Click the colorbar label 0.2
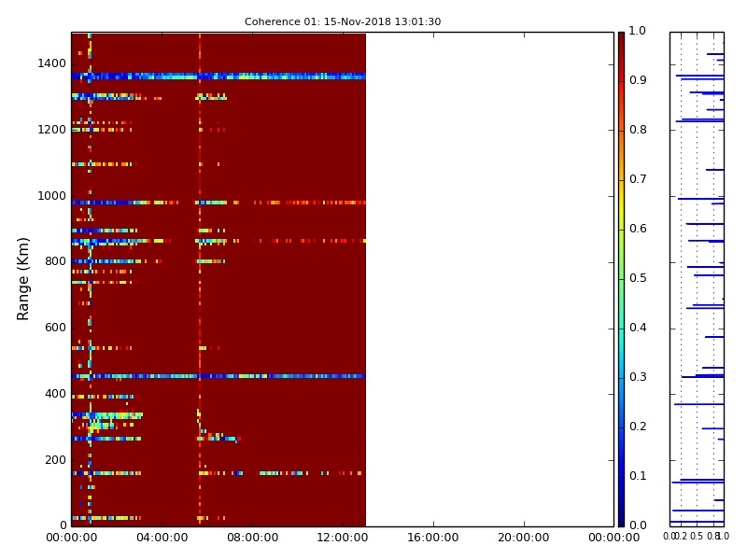747x560 pixels. [638, 427]
